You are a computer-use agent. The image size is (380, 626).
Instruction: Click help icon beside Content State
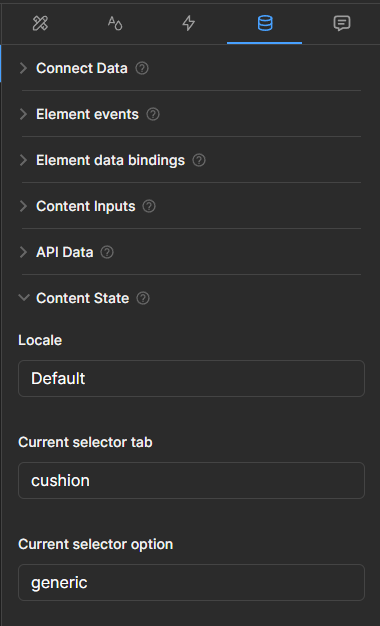tap(143, 298)
